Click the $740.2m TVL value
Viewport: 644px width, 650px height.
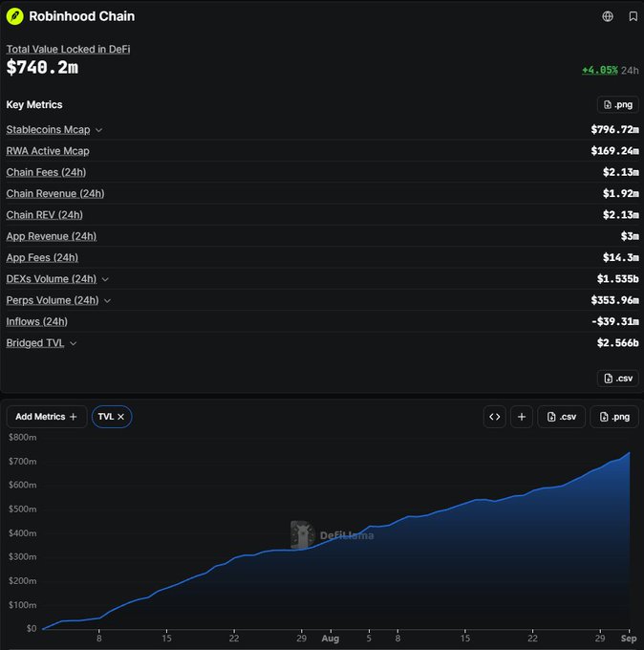(42, 68)
